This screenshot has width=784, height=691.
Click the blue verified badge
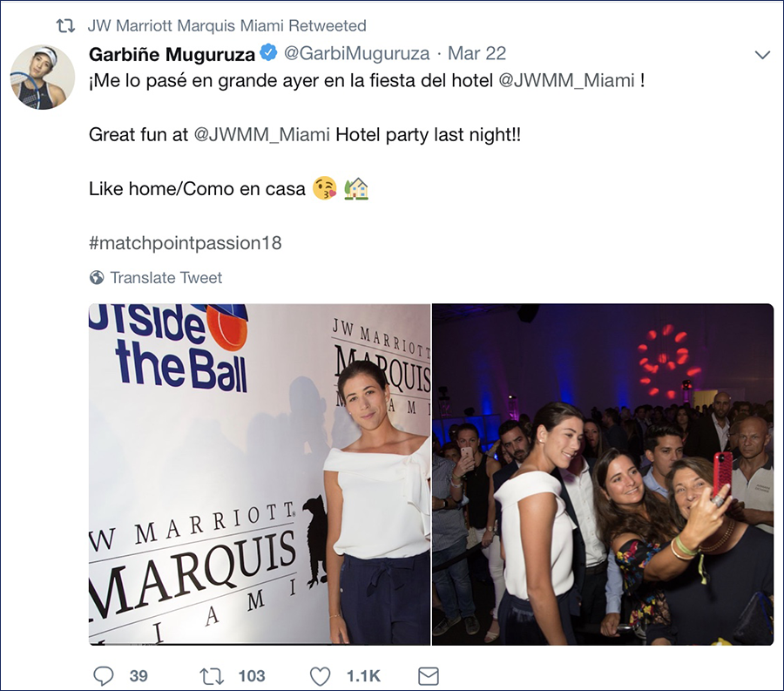click(269, 52)
